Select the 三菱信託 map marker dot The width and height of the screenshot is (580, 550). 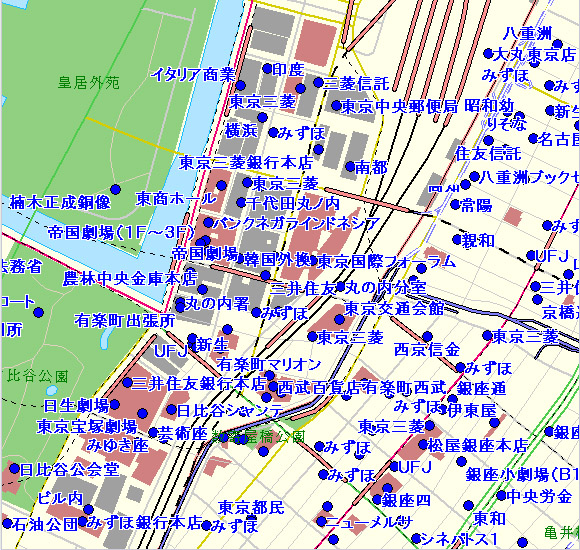pyautogui.click(x=318, y=82)
